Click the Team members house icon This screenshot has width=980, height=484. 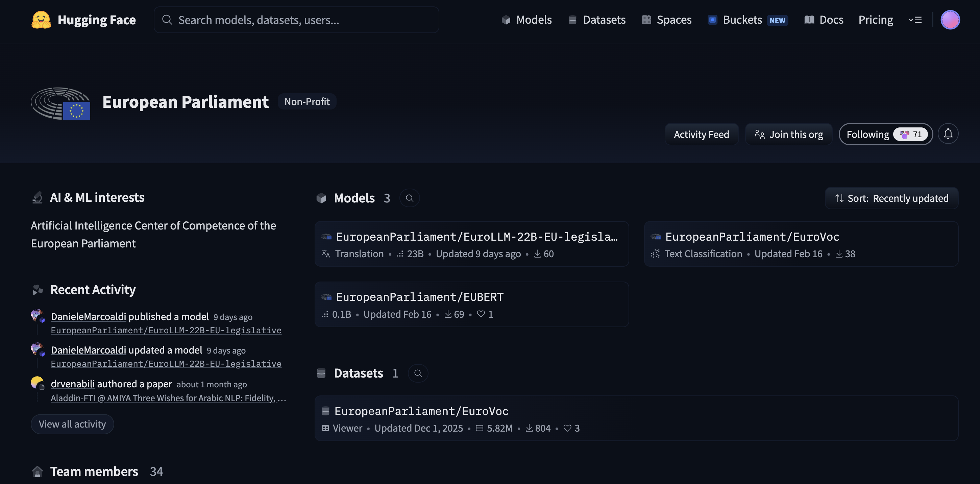(37, 471)
